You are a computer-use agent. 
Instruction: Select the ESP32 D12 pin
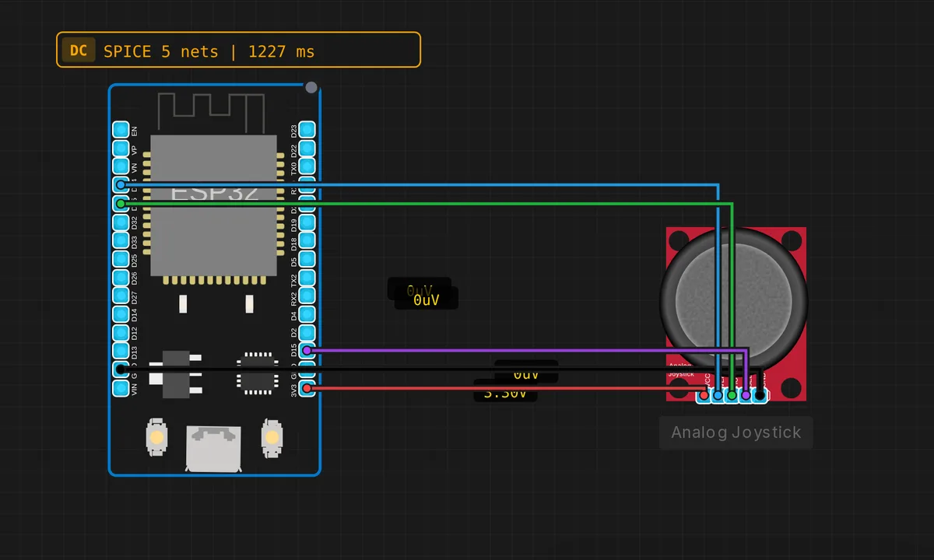coord(121,333)
